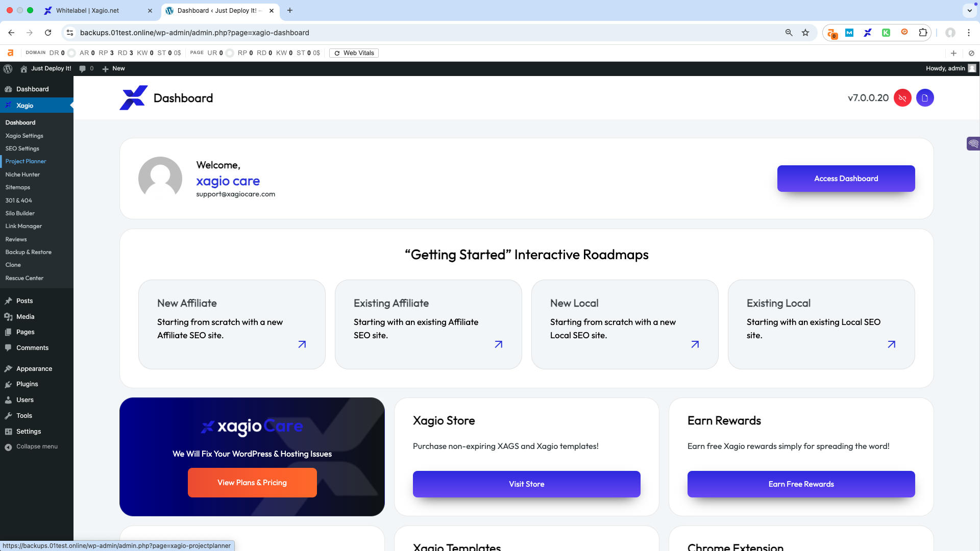Click the blue M extension icon

tap(849, 33)
